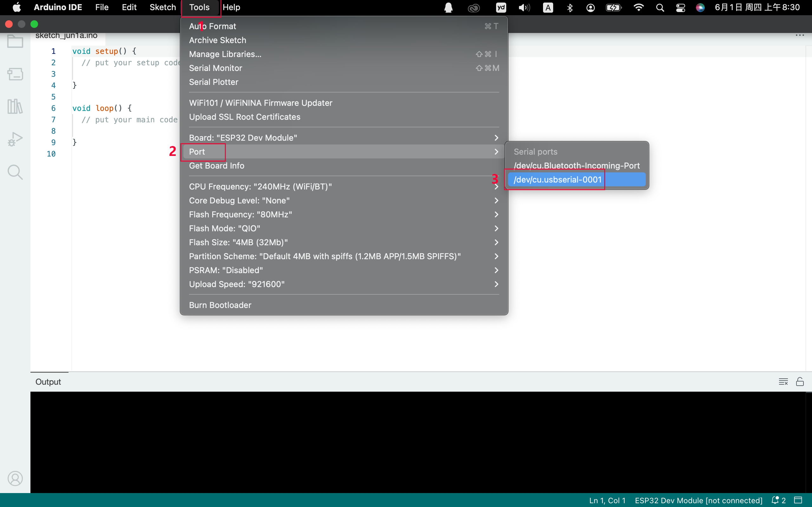The height and width of the screenshot is (507, 812).
Task: Click the account profile icon in sidebar
Action: [15, 478]
